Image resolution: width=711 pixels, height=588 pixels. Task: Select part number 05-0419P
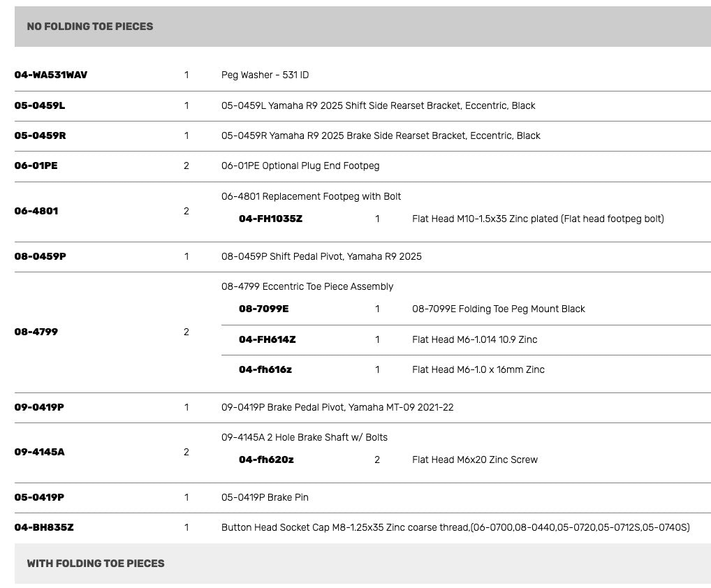coord(39,497)
